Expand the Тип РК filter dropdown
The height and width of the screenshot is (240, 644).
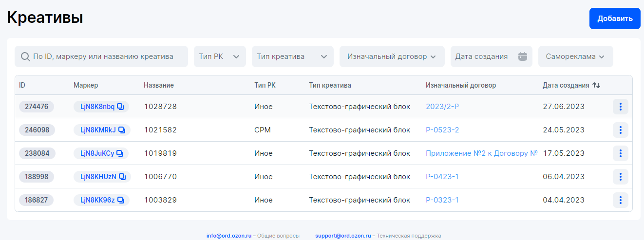pos(220,56)
